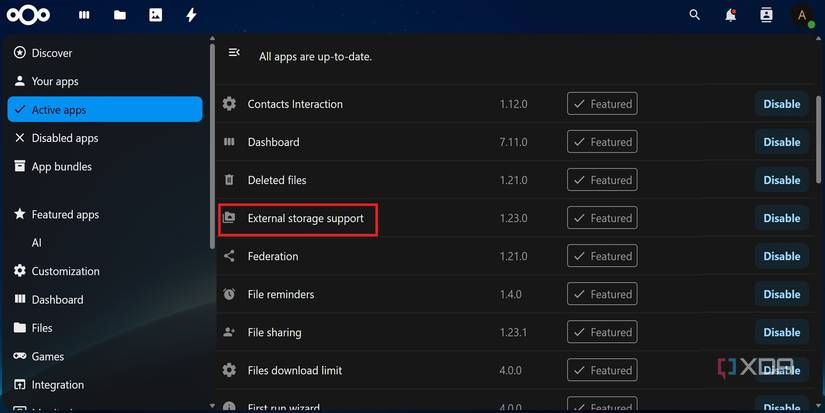Screen dimensions: 825x413
Task: Click the Dashboard app row icon
Action: (x=229, y=142)
